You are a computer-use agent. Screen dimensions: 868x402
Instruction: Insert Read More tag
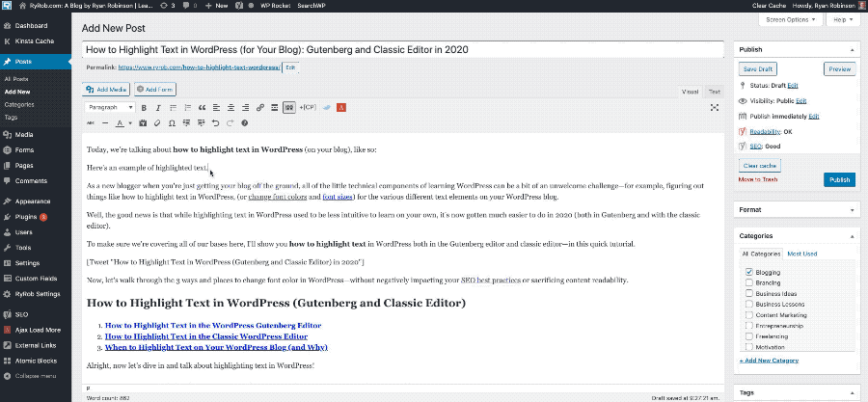(x=274, y=108)
